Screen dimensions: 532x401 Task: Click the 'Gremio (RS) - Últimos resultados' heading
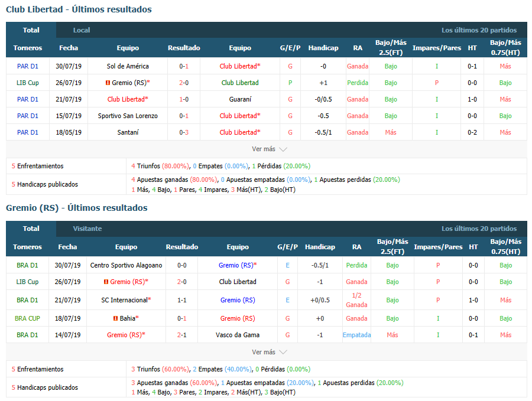click(x=77, y=208)
